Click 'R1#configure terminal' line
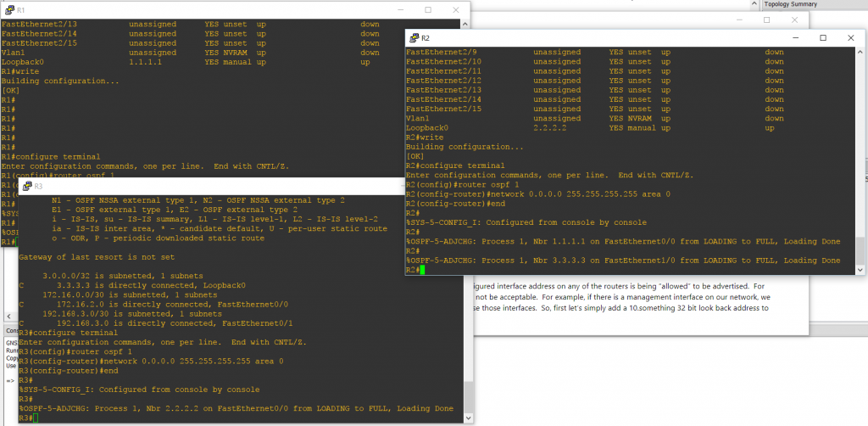Image resolution: width=868 pixels, height=426 pixels. 51,157
